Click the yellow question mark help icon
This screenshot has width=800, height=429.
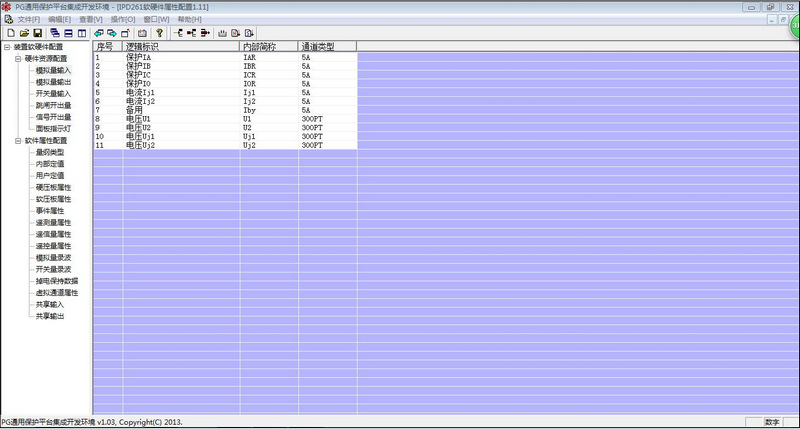point(158,33)
